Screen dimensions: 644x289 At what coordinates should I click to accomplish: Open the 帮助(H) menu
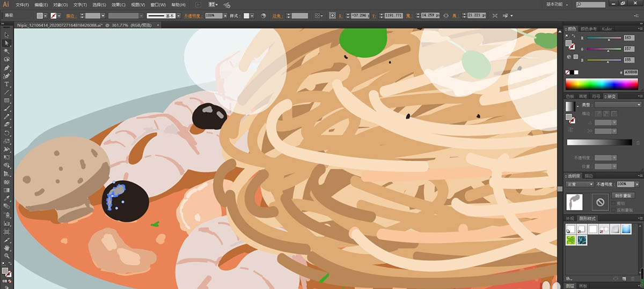[x=178, y=4]
